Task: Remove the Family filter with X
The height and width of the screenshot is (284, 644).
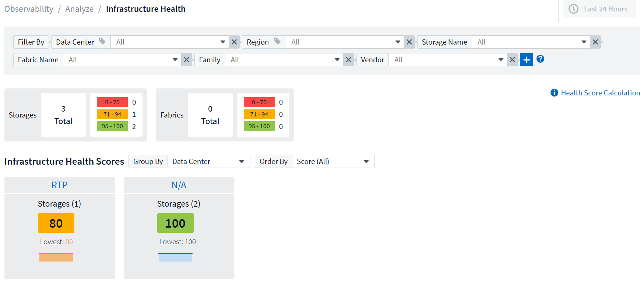Action: tap(348, 60)
